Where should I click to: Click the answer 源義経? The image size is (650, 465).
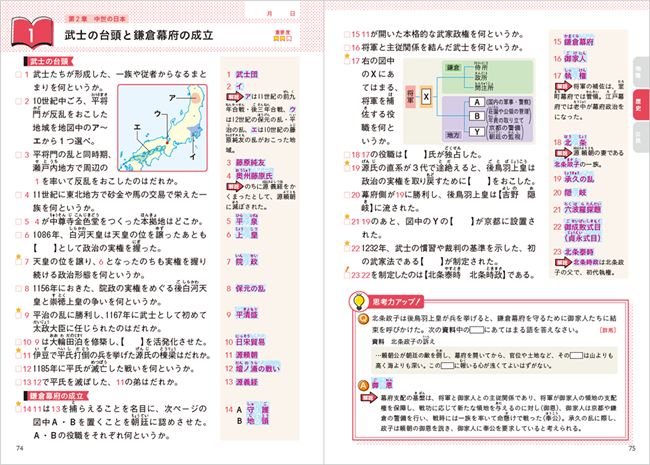pos(247,382)
